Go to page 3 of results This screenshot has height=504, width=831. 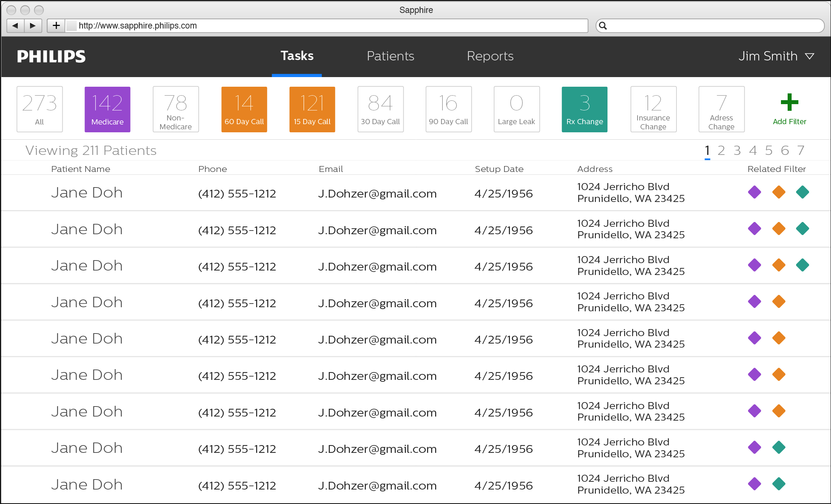737,150
